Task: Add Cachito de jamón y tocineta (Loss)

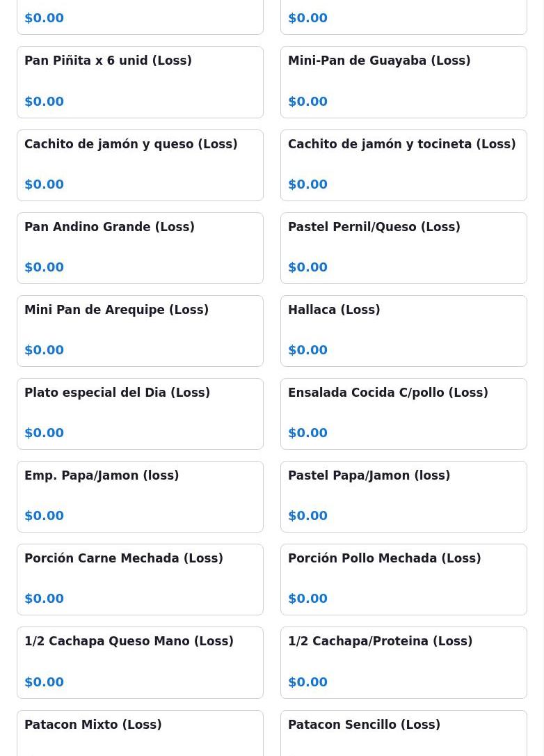Action: pyautogui.click(x=403, y=166)
